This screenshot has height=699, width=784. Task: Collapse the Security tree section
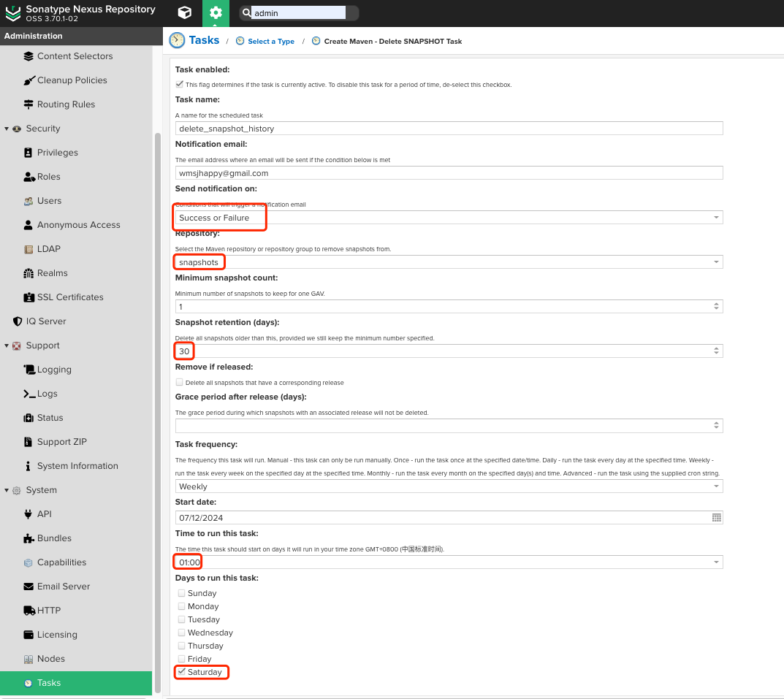[x=7, y=129]
